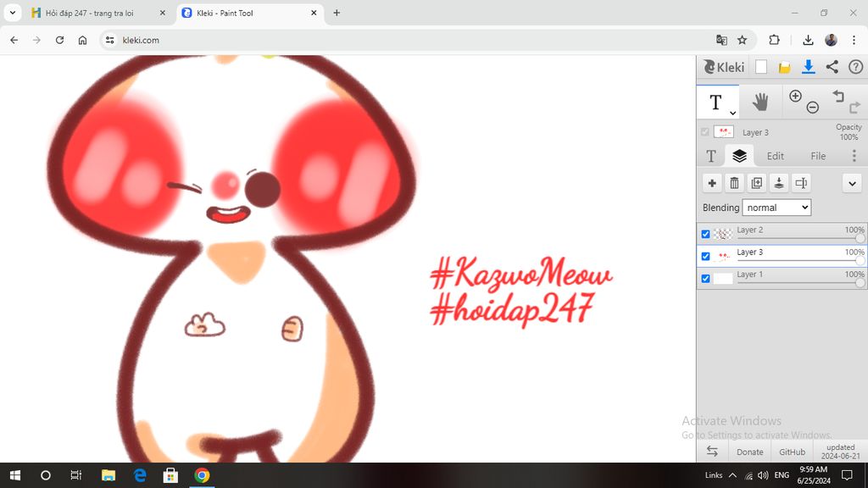Toggle visibility checkbox of Layer 2
Screen dimensions: 868x488
[705, 234]
